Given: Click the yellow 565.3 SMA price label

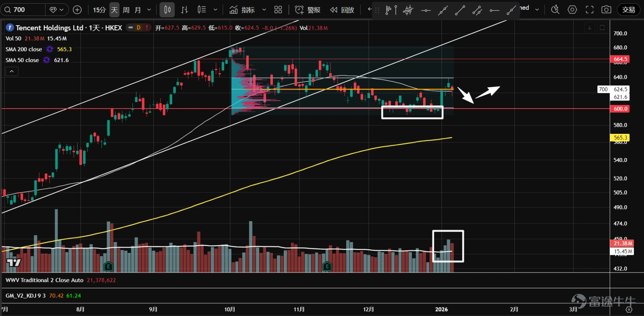Looking at the screenshot, I should pyautogui.click(x=620, y=137).
